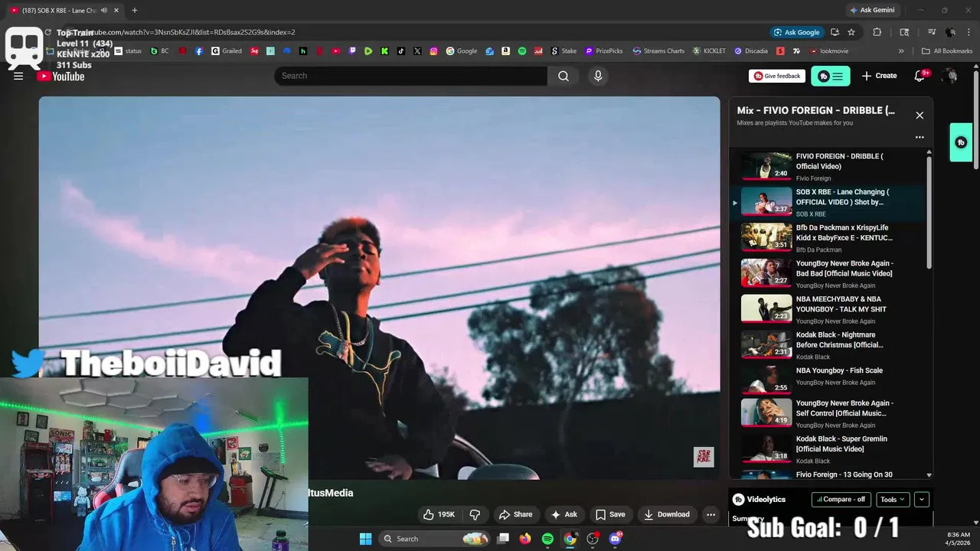Screen dimensions: 980x551
Task: Play Kodak Black Super Gremlin video
Action: (827, 449)
